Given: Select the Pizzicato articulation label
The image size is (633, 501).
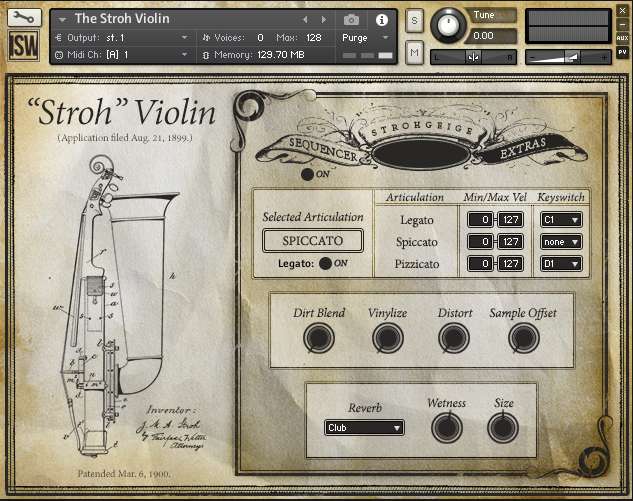Looking at the screenshot, I should (417, 264).
